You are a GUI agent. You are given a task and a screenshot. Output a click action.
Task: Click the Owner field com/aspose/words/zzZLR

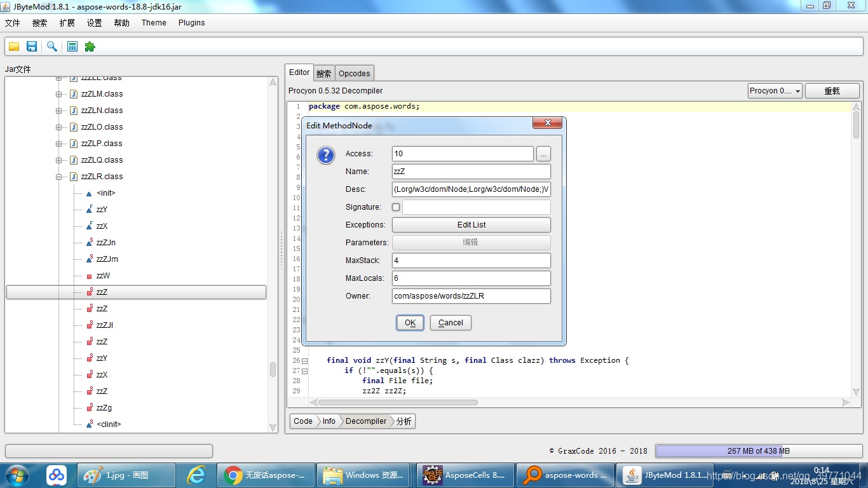[x=471, y=296]
